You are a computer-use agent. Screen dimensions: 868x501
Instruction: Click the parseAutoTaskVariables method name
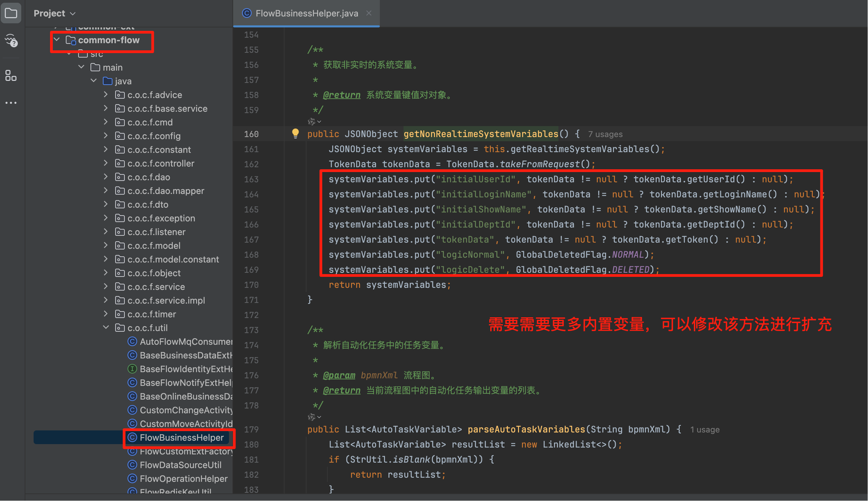pyautogui.click(x=527, y=429)
